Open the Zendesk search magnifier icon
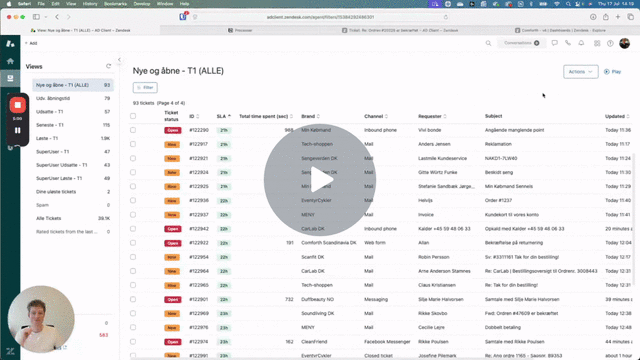640x360 pixels. (488, 43)
